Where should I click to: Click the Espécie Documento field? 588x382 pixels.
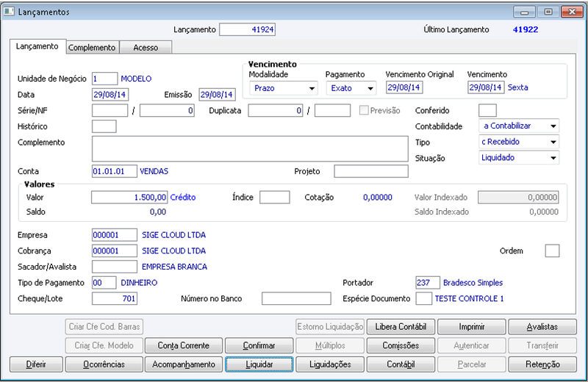point(424,299)
